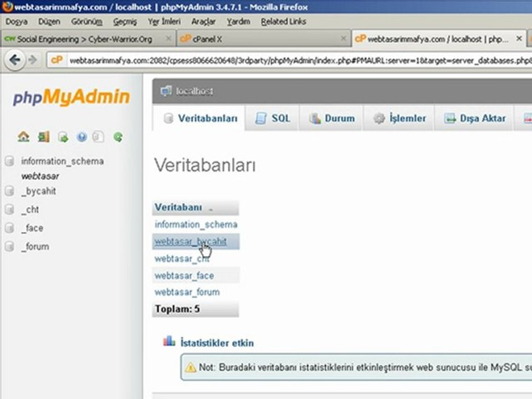The width and height of the screenshot is (532, 399).
Task: Open the İşlemler tab
Action: point(400,118)
